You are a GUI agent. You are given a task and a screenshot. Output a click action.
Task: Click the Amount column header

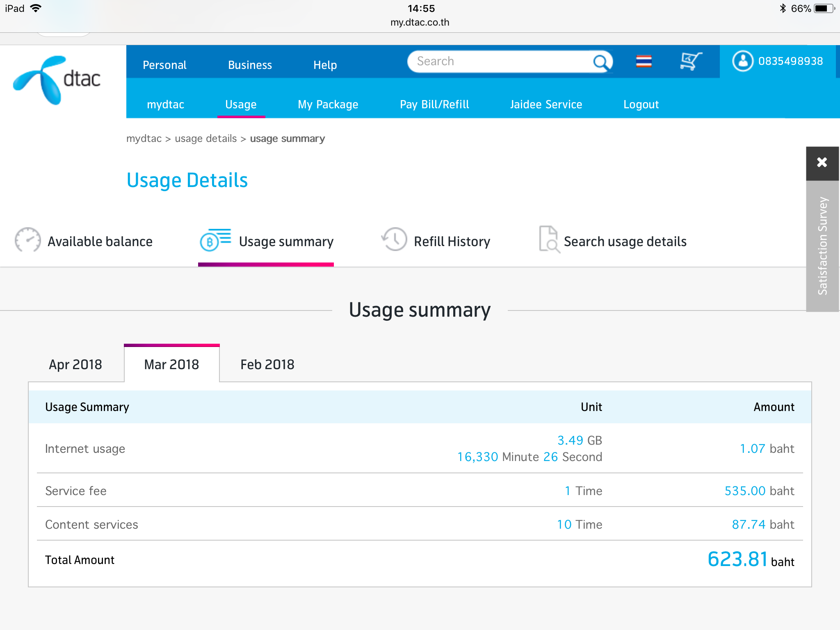774,407
